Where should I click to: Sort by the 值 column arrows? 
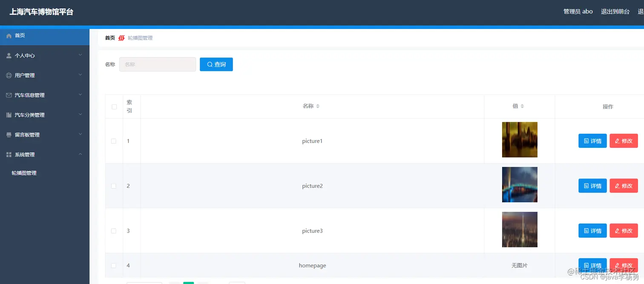click(522, 106)
